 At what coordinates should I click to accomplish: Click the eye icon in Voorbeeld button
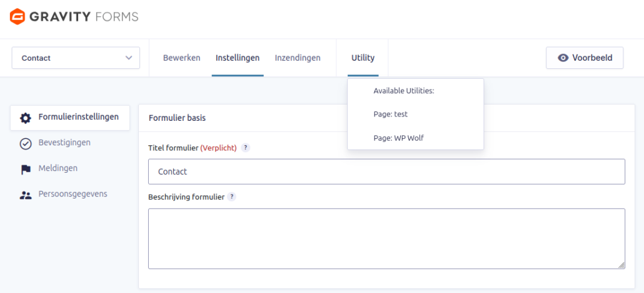coord(563,58)
